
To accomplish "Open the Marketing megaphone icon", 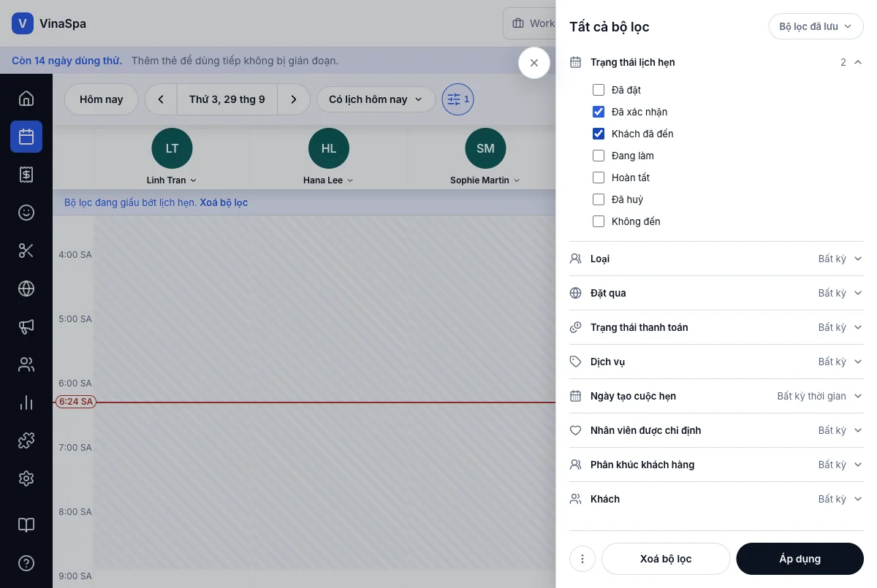I will pos(26,327).
